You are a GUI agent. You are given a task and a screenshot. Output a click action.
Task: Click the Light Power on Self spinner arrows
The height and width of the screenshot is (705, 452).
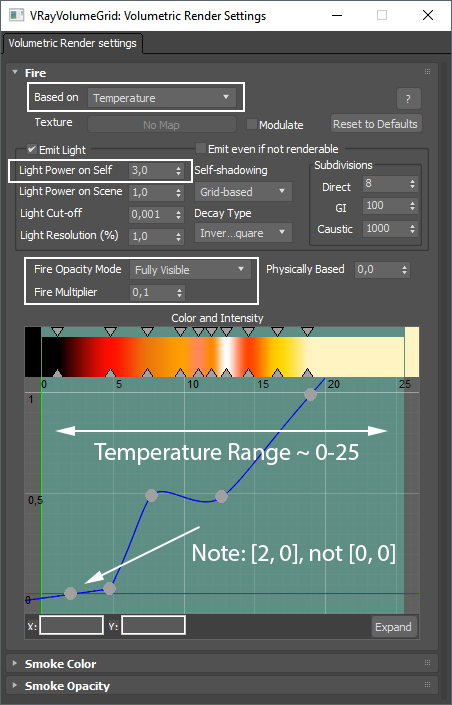pos(179,171)
